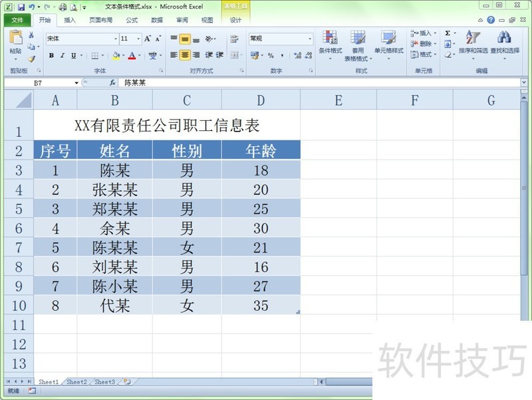Expand the borders dropdown arrow

tap(103, 55)
